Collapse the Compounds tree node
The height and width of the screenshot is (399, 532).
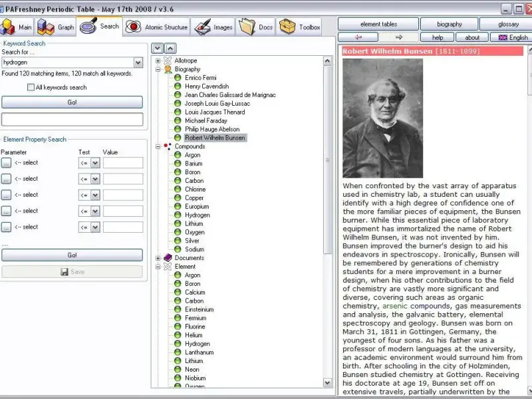point(158,147)
